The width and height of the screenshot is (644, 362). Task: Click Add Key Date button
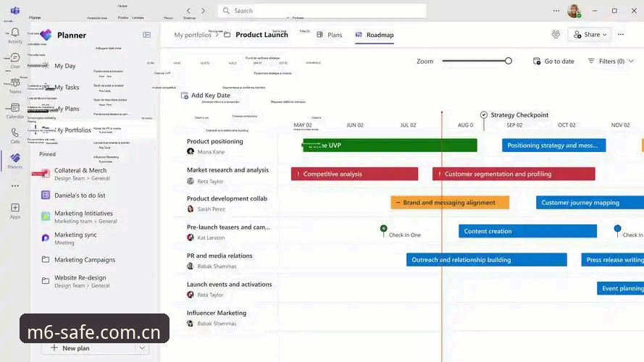pos(206,96)
